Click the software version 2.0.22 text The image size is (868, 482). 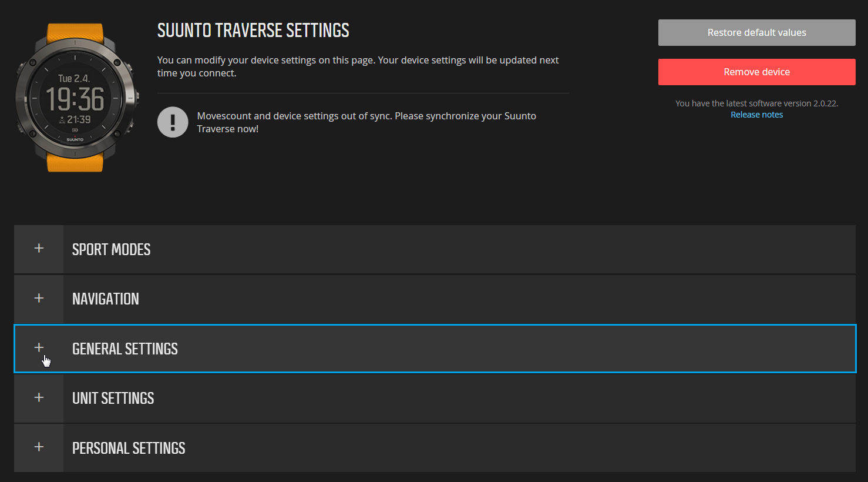tap(756, 103)
